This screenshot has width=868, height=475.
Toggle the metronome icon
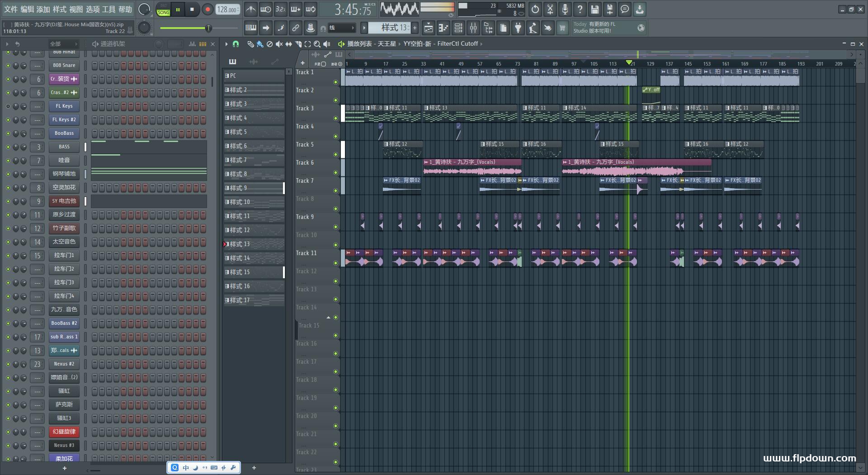click(250, 9)
